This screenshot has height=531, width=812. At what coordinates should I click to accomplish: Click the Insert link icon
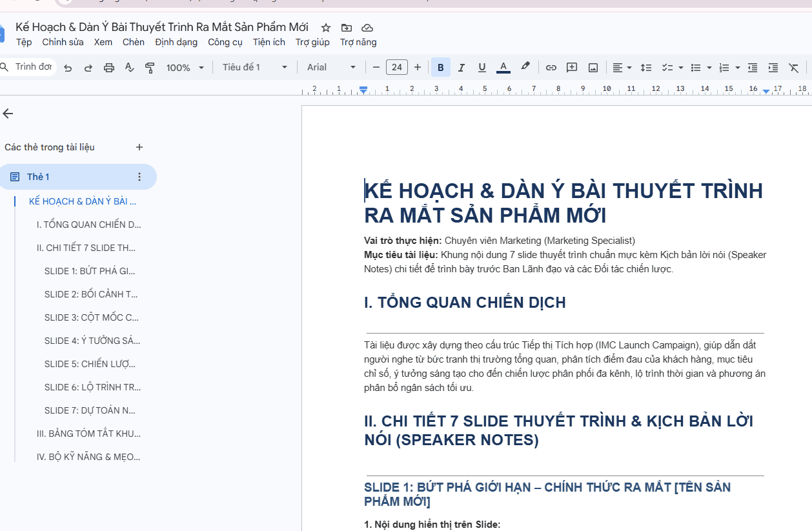551,68
